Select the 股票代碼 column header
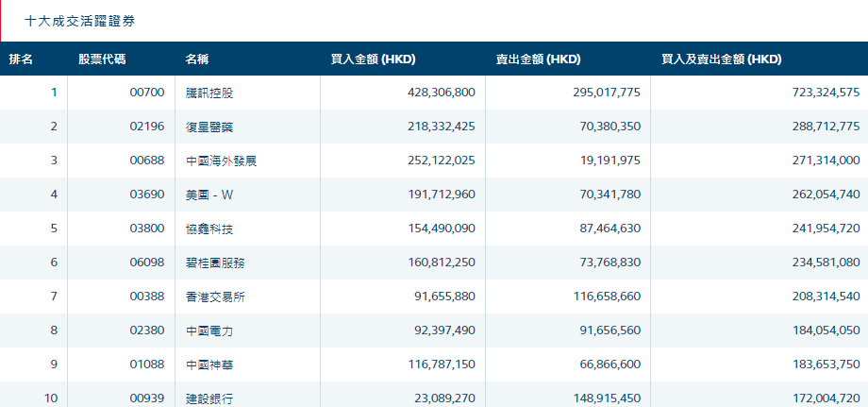This screenshot has height=407, width=868. (x=102, y=59)
